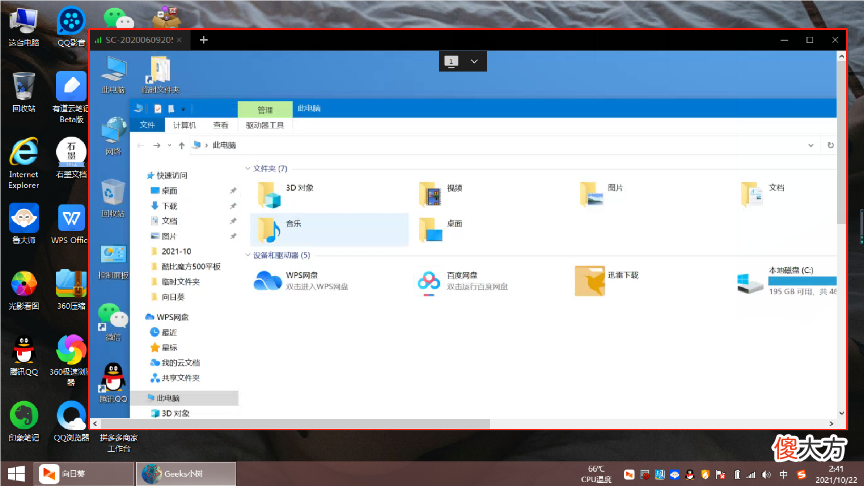Click the remote window vertical scrollbar
864x486 pixels.
[x=841, y=143]
